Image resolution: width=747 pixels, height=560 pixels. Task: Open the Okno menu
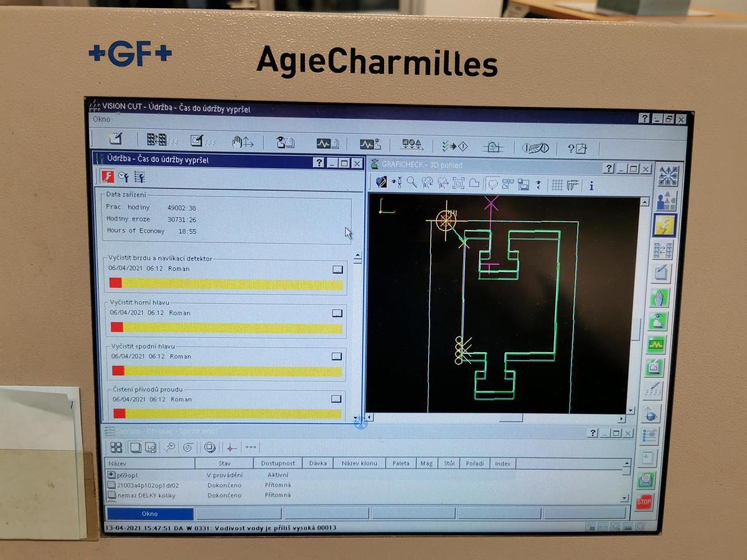101,119
